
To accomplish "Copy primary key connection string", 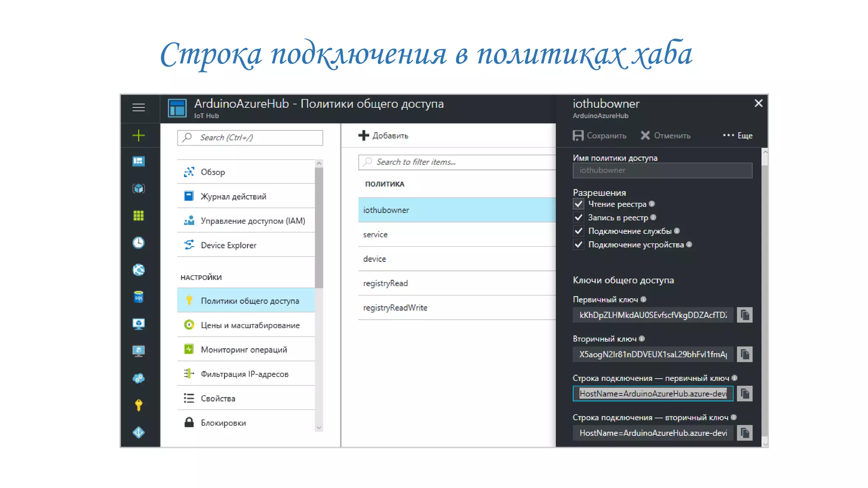I will [x=744, y=394].
